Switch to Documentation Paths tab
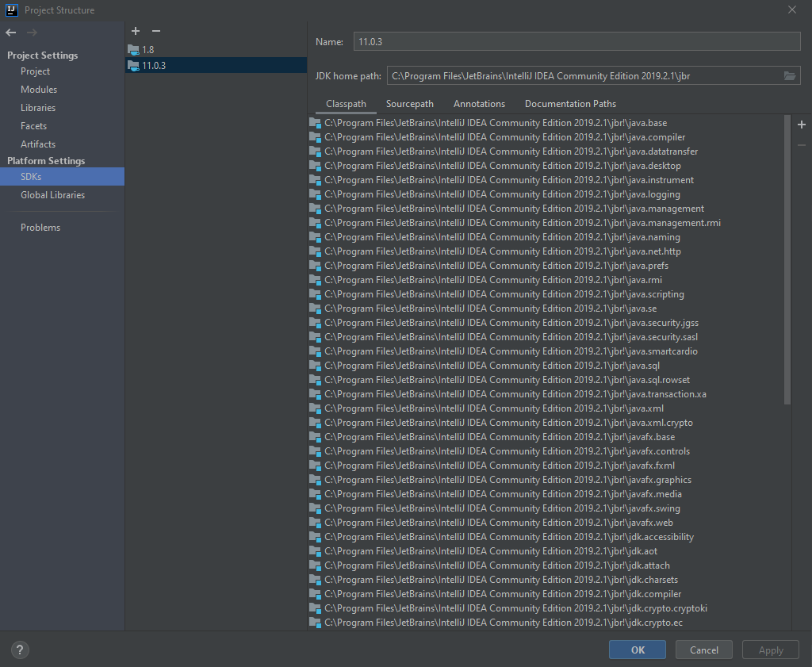The width and height of the screenshot is (812, 667). point(570,104)
